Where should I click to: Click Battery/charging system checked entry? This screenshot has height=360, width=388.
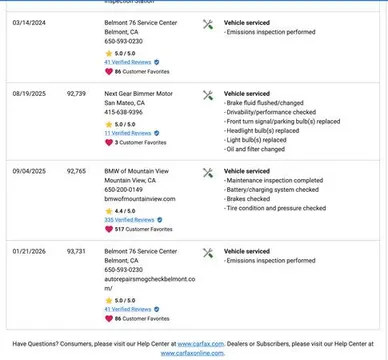[x=271, y=190]
